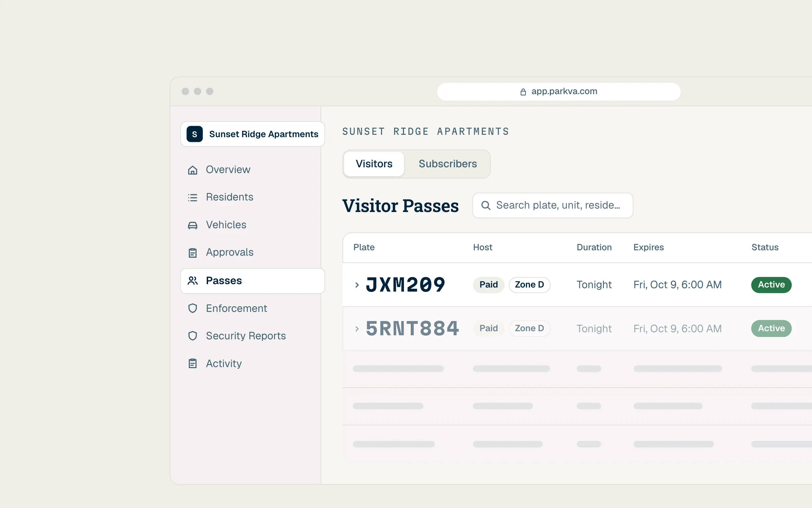The image size is (812, 508).
Task: Click the Status column header
Action: (765, 248)
